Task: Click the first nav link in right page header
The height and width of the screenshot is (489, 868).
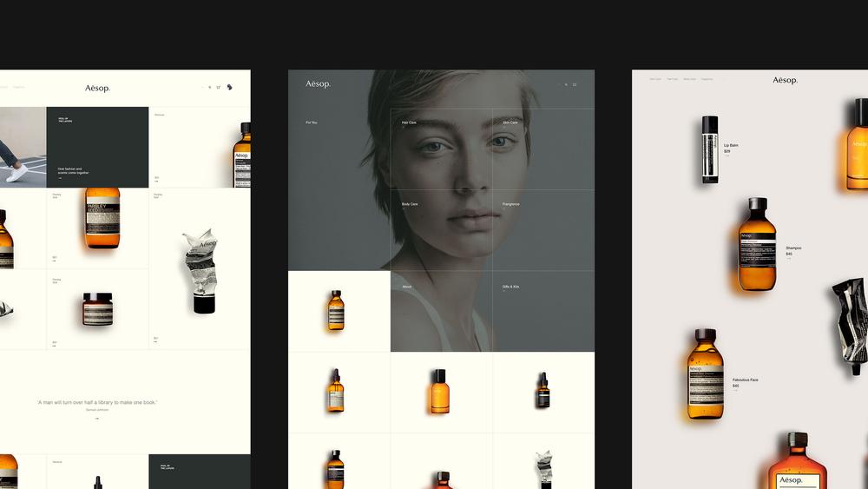Action: point(655,79)
